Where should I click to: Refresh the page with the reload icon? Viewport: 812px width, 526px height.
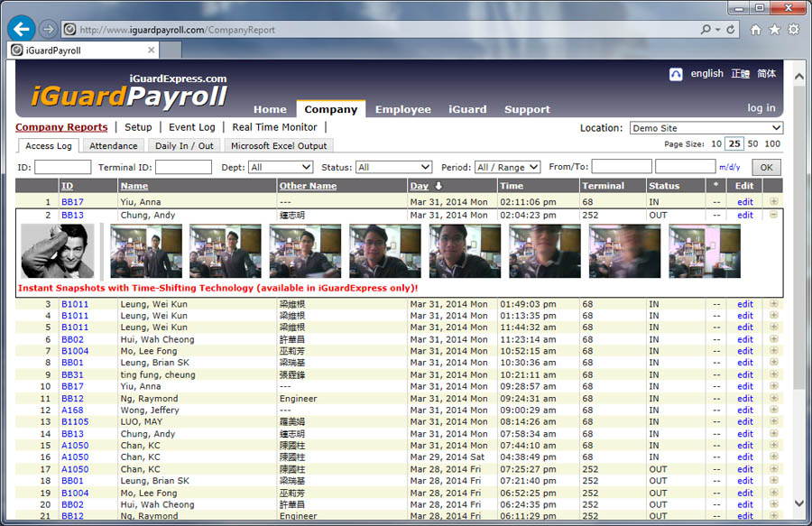click(x=731, y=30)
